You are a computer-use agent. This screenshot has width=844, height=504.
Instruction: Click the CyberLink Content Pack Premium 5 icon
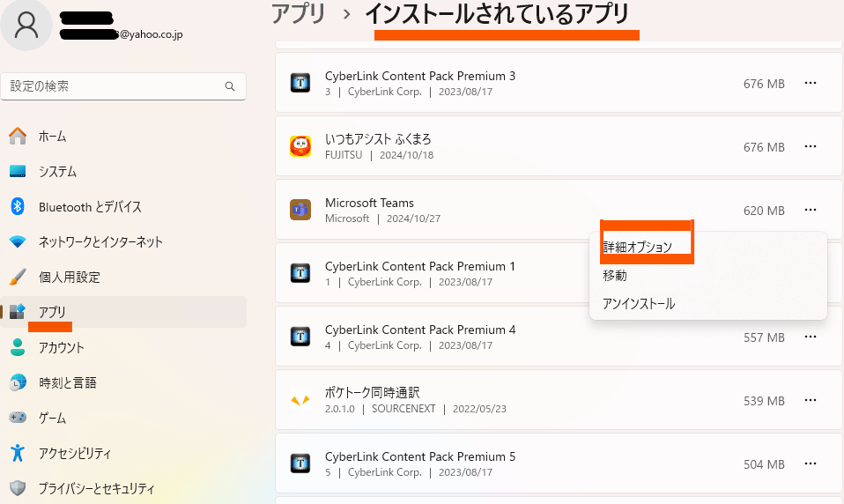click(300, 463)
